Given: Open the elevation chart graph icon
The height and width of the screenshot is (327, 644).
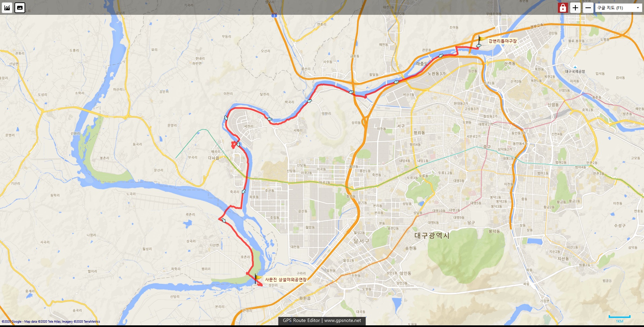Looking at the screenshot, I should pyautogui.click(x=7, y=7).
